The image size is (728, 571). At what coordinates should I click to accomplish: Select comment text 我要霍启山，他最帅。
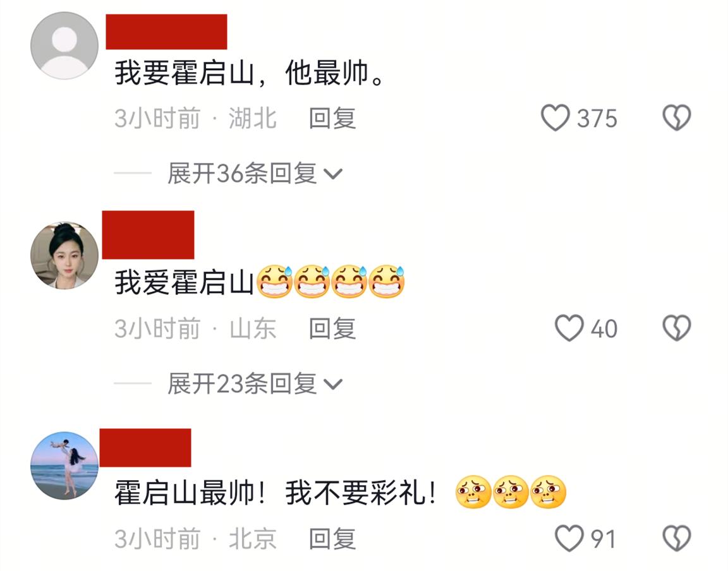(x=250, y=73)
